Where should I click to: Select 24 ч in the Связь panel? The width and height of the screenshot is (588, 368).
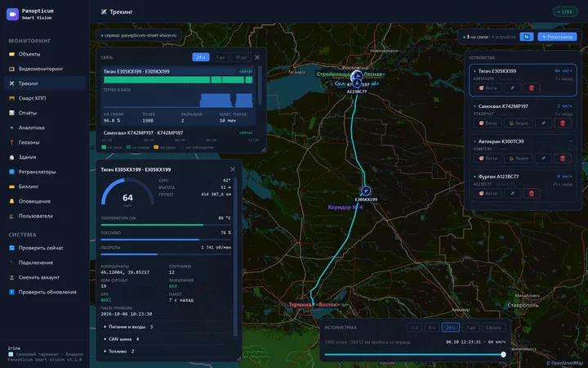(201, 57)
